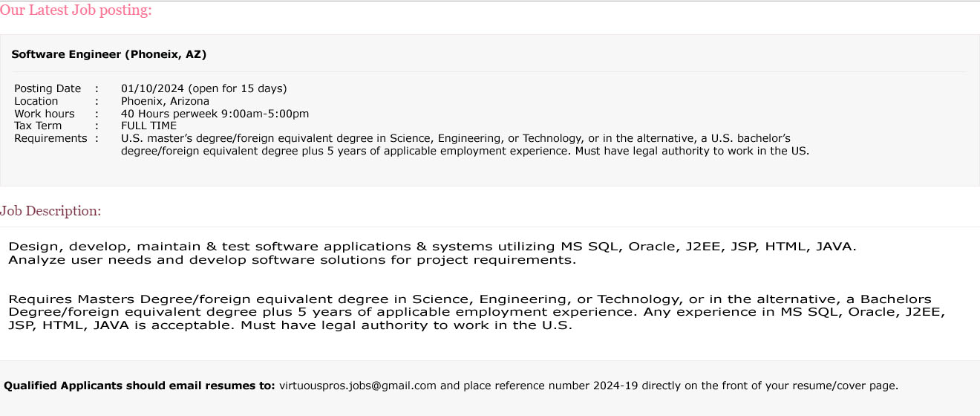This screenshot has height=416, width=980.
Task: Click the 'Our Latest Job posting:' heading
Action: pos(76,10)
